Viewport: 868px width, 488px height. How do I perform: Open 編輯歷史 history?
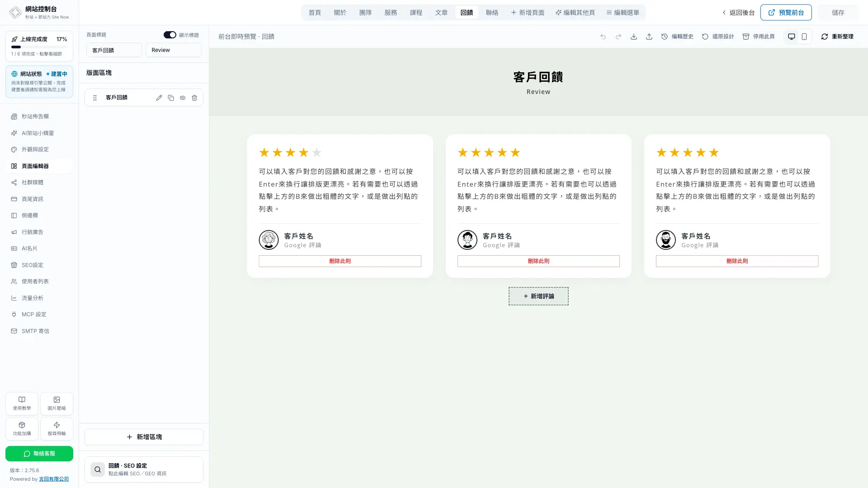point(677,37)
